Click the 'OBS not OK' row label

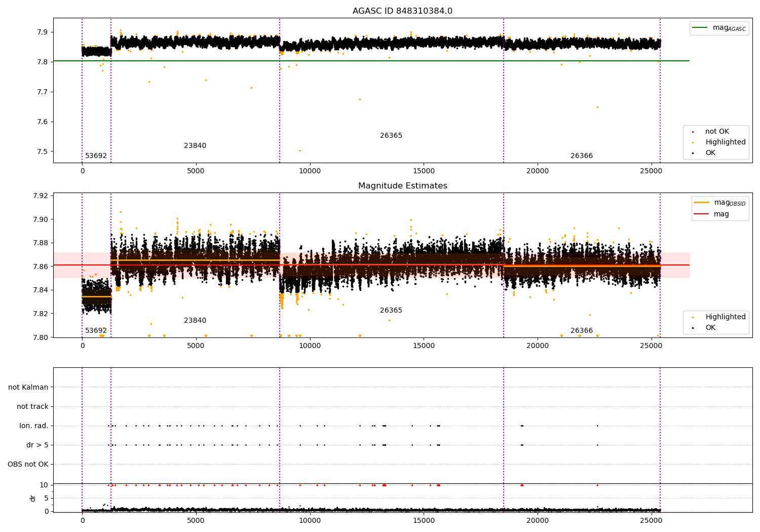click(x=28, y=465)
